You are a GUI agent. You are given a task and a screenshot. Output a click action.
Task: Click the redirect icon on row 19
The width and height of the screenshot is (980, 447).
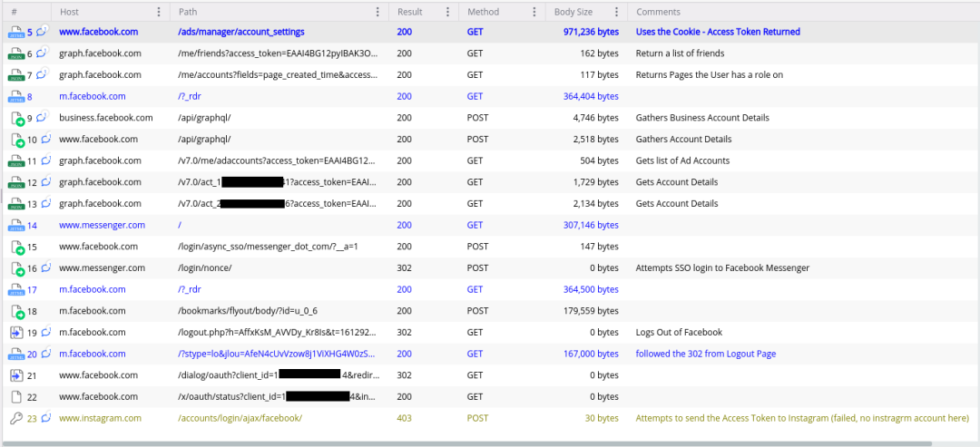pyautogui.click(x=17, y=332)
